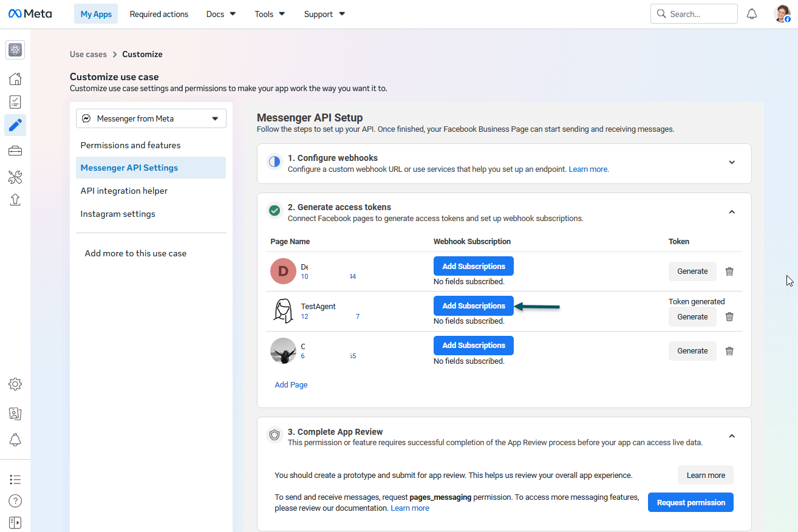Click the 'Token generated' status text
798x532 pixels.
pyautogui.click(x=697, y=301)
